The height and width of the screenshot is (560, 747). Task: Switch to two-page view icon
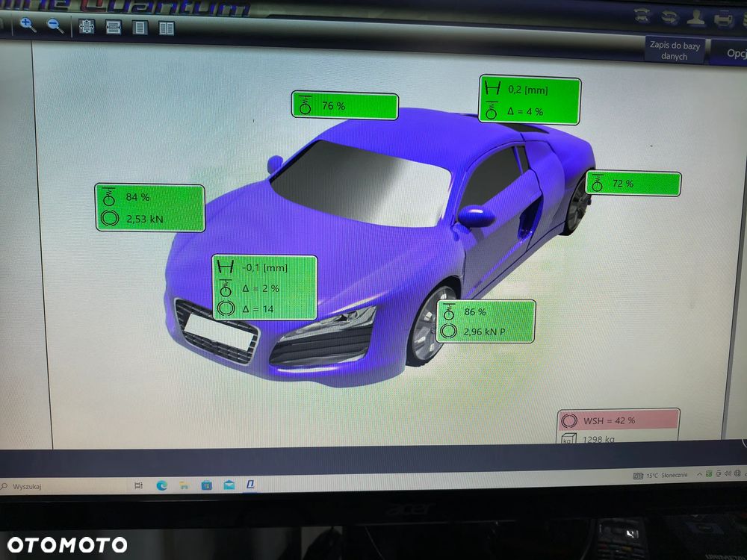click(167, 28)
